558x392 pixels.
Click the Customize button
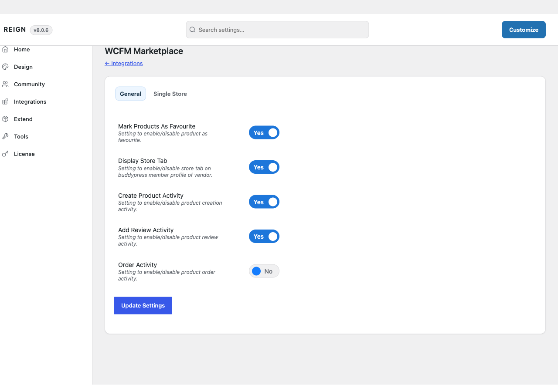[x=524, y=30]
